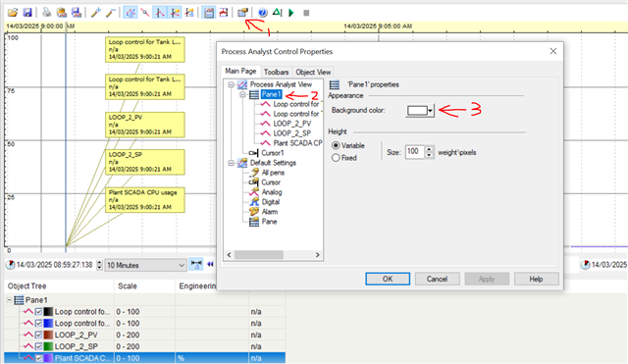Click the Size spinner stepper arrows
Screen dimensions: 628x364
[429, 152]
